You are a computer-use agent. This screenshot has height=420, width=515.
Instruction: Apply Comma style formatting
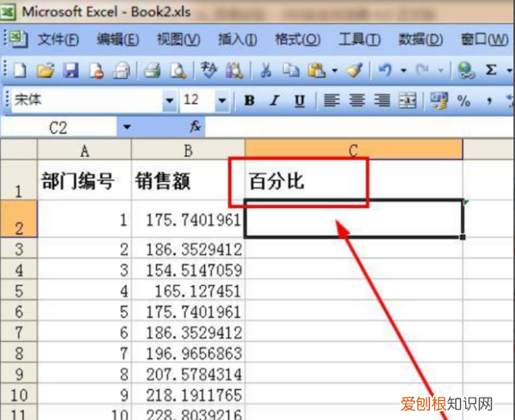(x=489, y=100)
